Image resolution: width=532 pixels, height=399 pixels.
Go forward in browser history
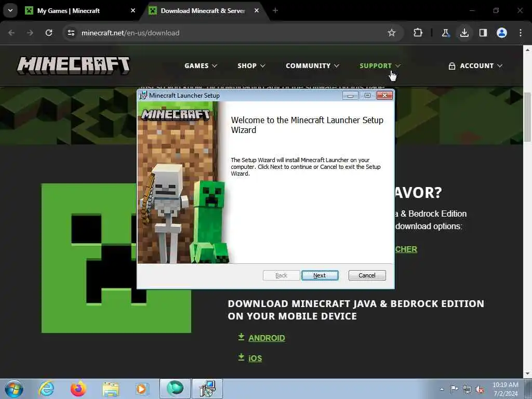point(30,33)
